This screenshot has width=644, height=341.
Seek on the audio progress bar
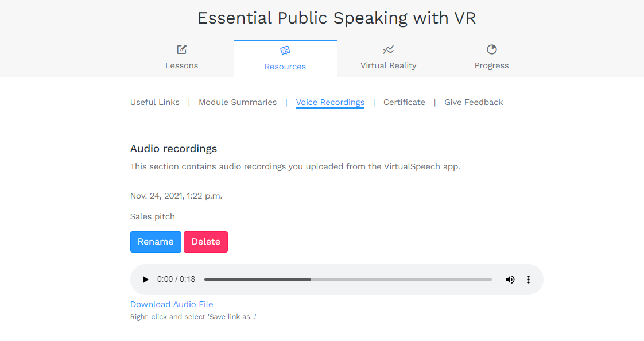pyautogui.click(x=348, y=280)
